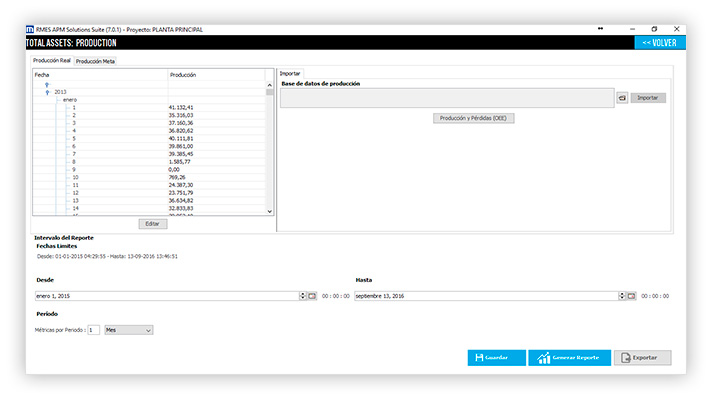716x399 pixels.
Task: Click the Hasta date spinner arrows
Action: (x=621, y=296)
